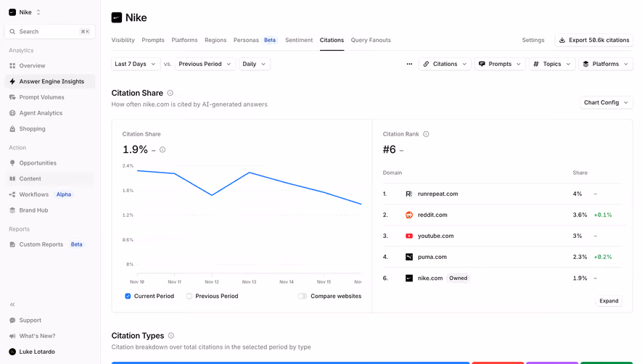Switch to the Personas Beta tab
Image resolution: width=642 pixels, height=364 pixels.
(255, 40)
